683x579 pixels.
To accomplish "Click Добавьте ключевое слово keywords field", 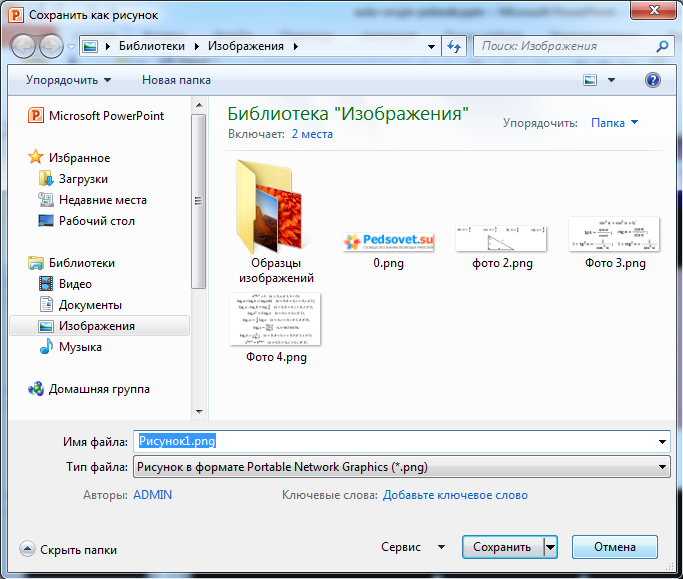I will tap(455, 495).
